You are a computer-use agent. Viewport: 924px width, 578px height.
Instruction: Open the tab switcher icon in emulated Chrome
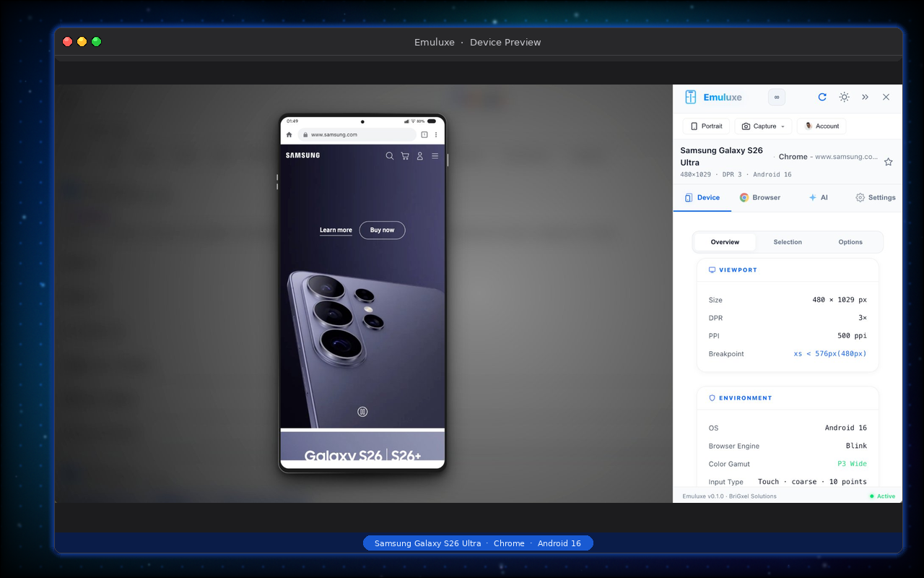click(424, 134)
